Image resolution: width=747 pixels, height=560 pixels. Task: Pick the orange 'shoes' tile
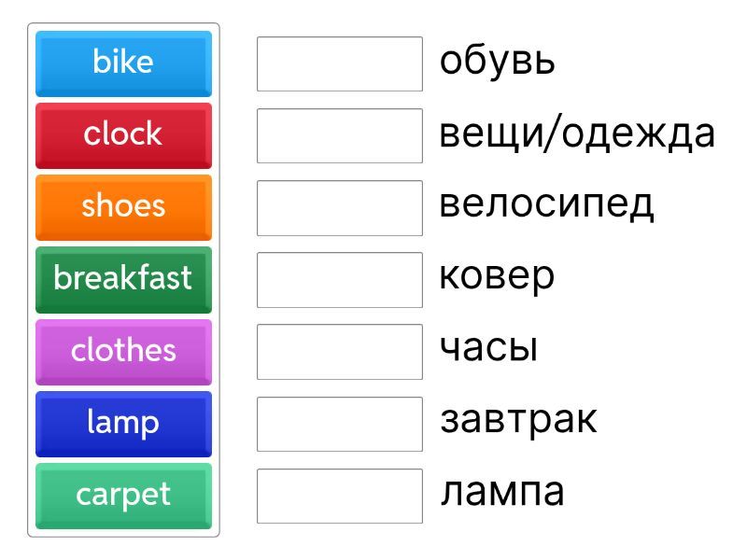123,206
